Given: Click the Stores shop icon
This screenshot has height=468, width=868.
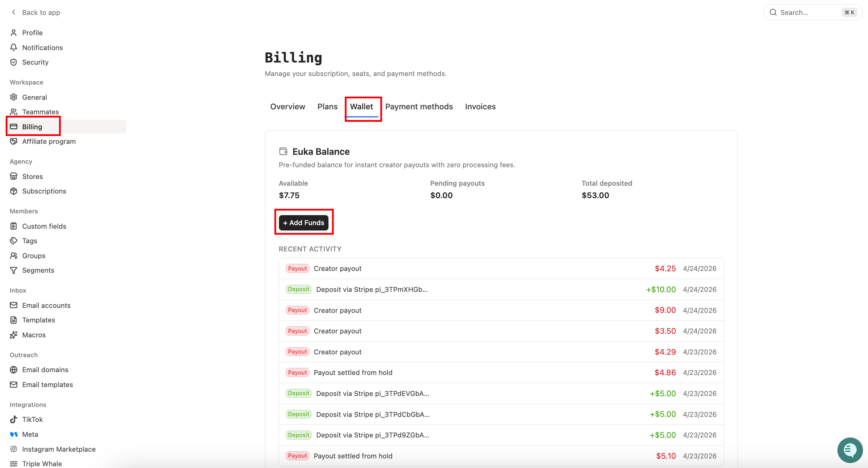Looking at the screenshot, I should (14, 176).
